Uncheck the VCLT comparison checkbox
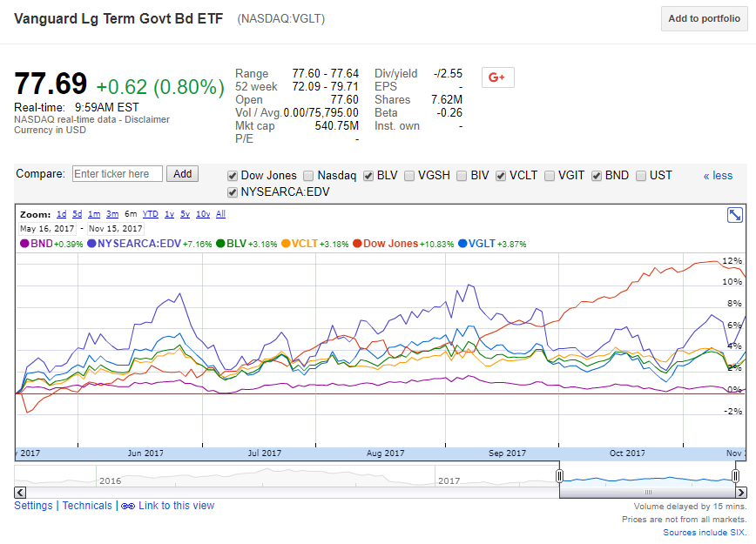Viewport: 756px width, 544px height. [x=501, y=176]
